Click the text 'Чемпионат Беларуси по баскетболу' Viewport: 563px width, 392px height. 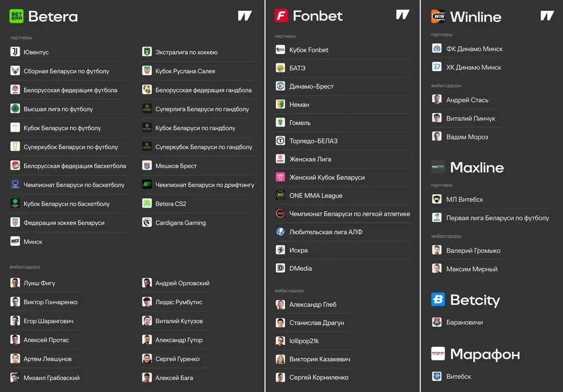tap(74, 185)
